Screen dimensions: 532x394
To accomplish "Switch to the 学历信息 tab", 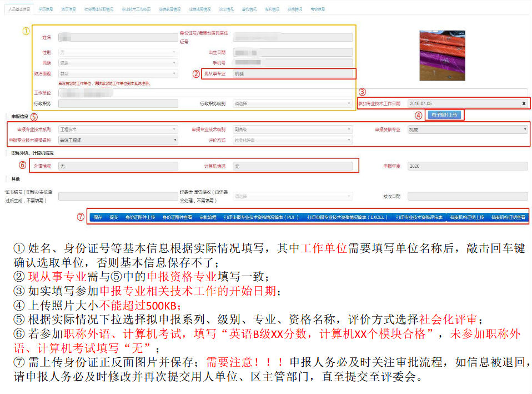I will point(46,9).
